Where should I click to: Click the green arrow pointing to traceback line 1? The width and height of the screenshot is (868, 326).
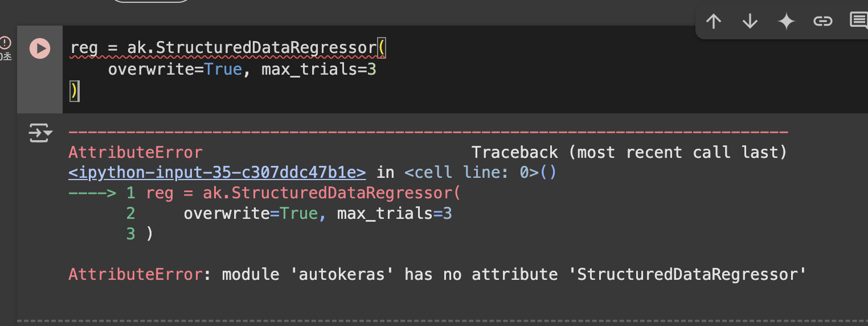[92, 193]
